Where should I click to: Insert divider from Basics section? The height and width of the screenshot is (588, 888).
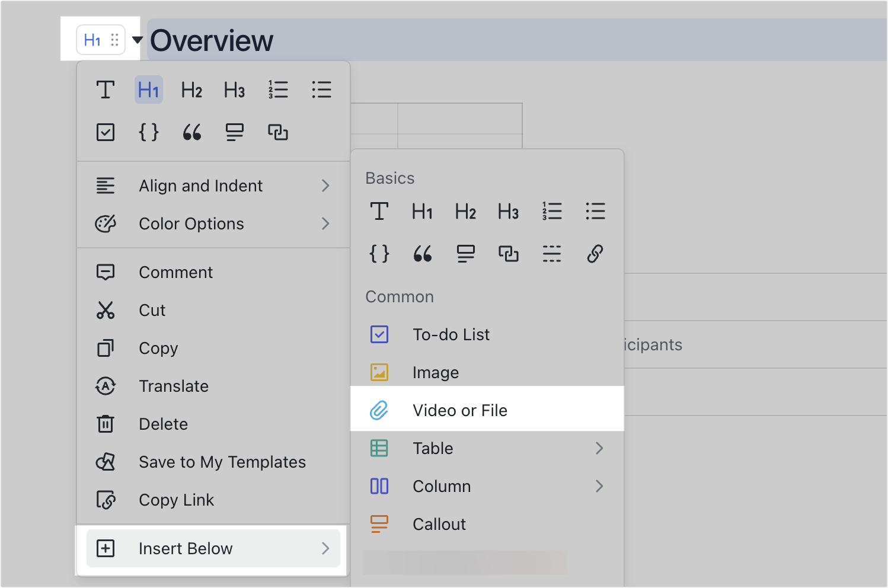(551, 254)
